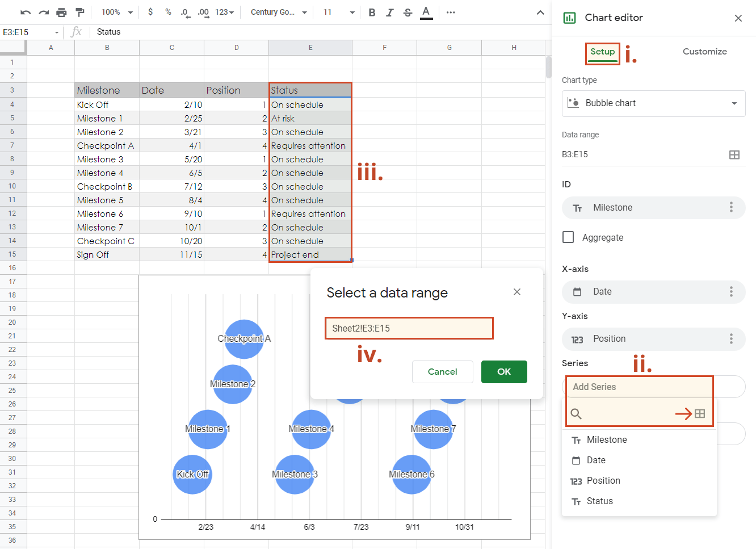The image size is (756, 549).
Task: Confirm the data range with OK
Action: pyautogui.click(x=503, y=372)
